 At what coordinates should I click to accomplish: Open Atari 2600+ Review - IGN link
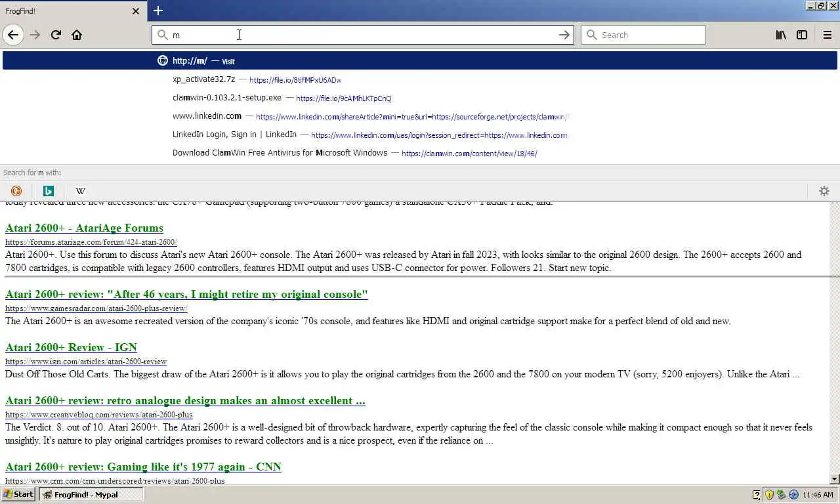[x=71, y=347]
